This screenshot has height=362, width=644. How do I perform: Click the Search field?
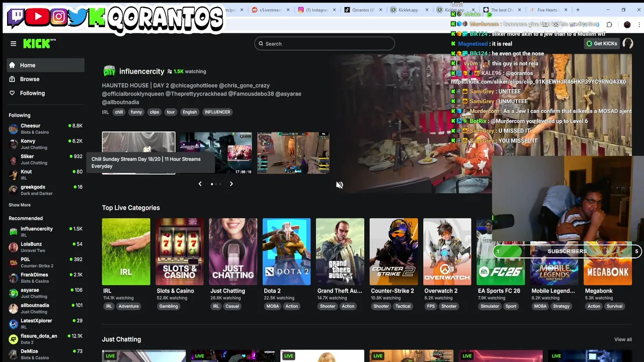[x=325, y=44]
